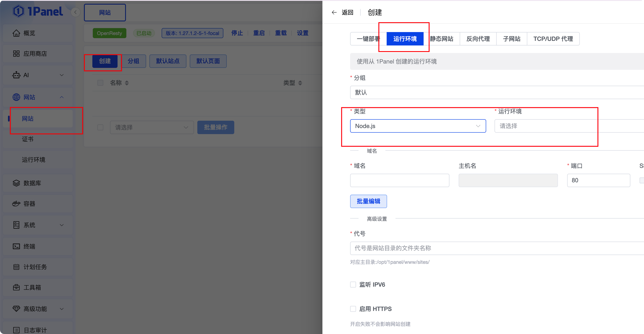The height and width of the screenshot is (334, 644).
Task: Select all rows via header checkbox
Action: tap(100, 83)
